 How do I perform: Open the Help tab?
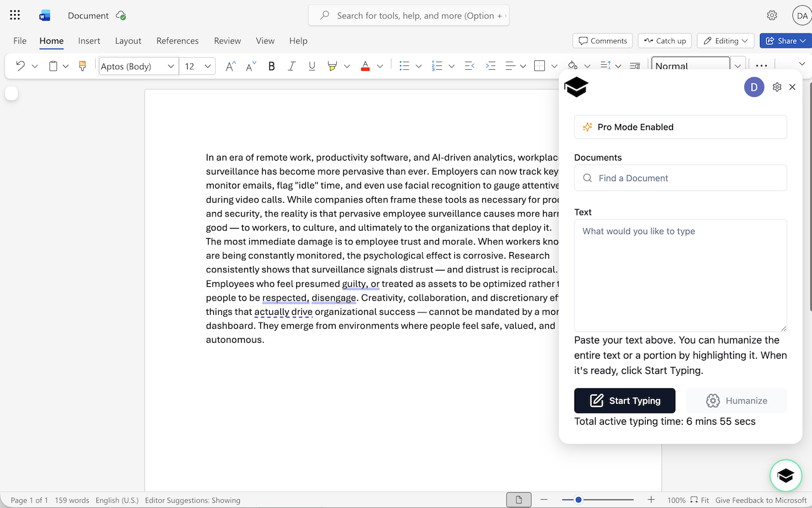[x=298, y=41]
